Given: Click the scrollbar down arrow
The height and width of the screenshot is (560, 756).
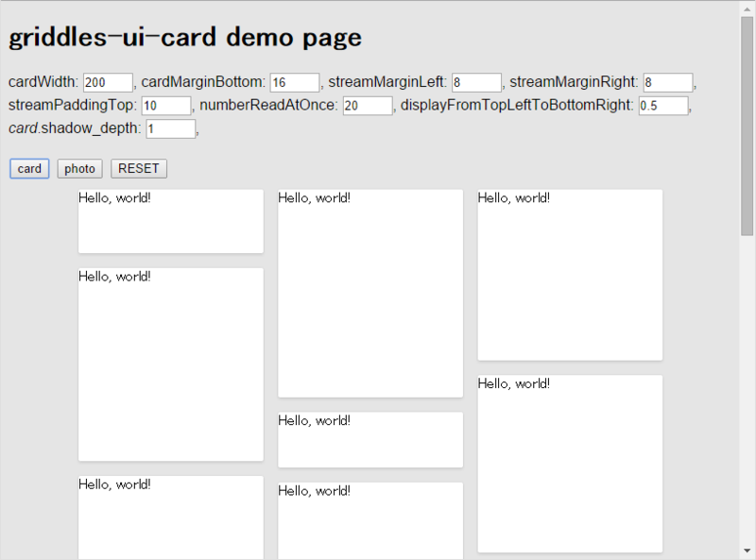Looking at the screenshot, I should 747,551.
